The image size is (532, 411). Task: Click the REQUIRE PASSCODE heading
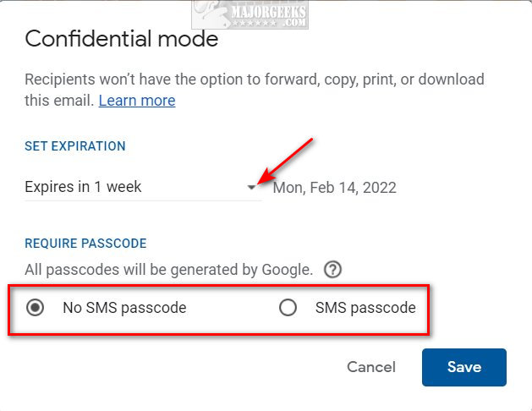tap(85, 244)
